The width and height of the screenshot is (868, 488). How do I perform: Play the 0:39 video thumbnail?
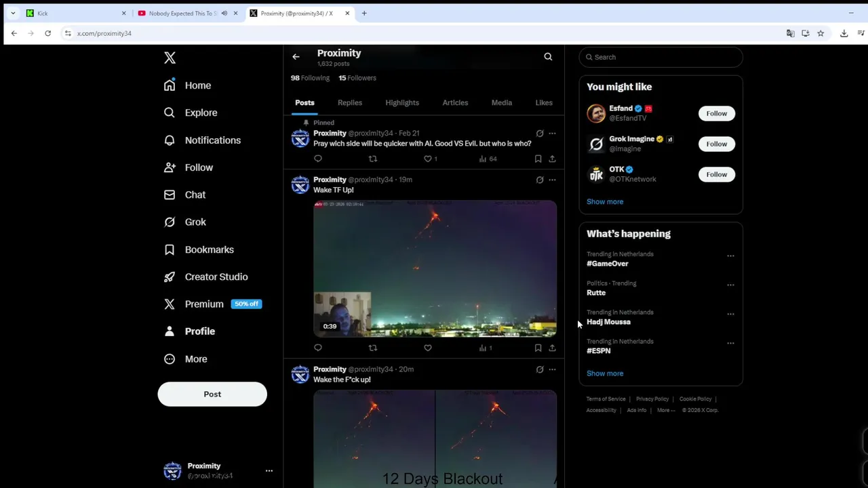click(x=435, y=268)
